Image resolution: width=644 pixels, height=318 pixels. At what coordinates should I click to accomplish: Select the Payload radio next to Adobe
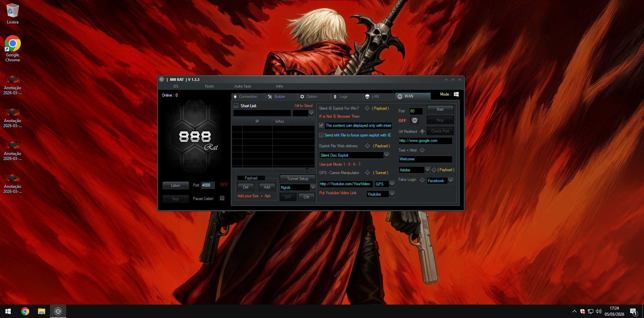pyautogui.click(x=434, y=170)
